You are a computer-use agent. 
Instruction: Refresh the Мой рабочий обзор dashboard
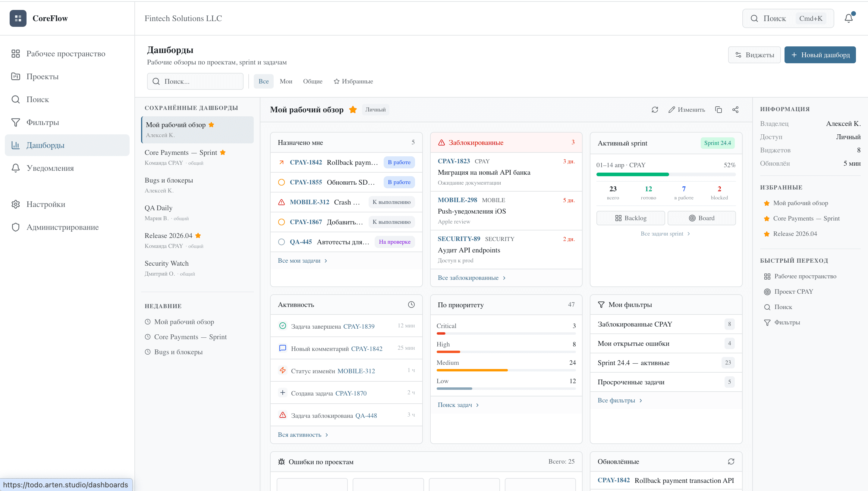(x=655, y=110)
